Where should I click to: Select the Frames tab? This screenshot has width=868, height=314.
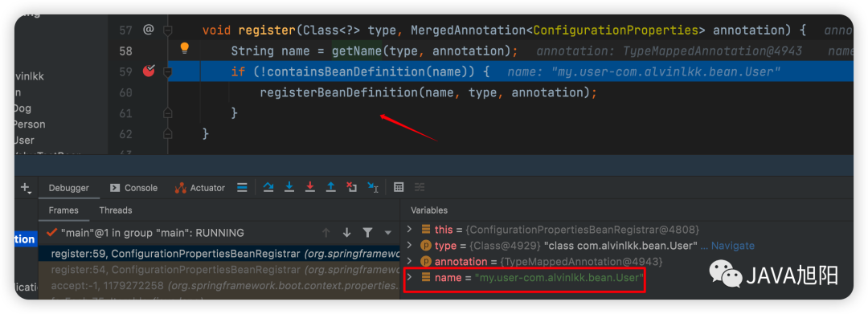click(63, 210)
